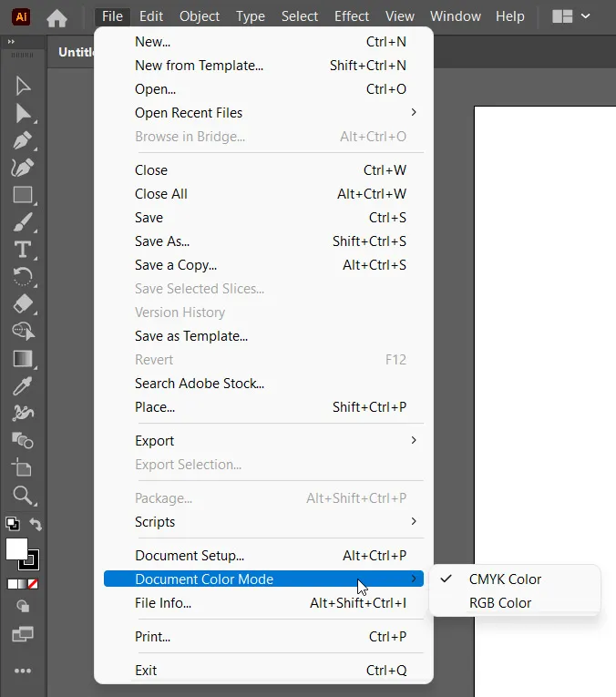The height and width of the screenshot is (697, 616).
Task: Select the Symbol Sprayer tool
Action: click(23, 413)
